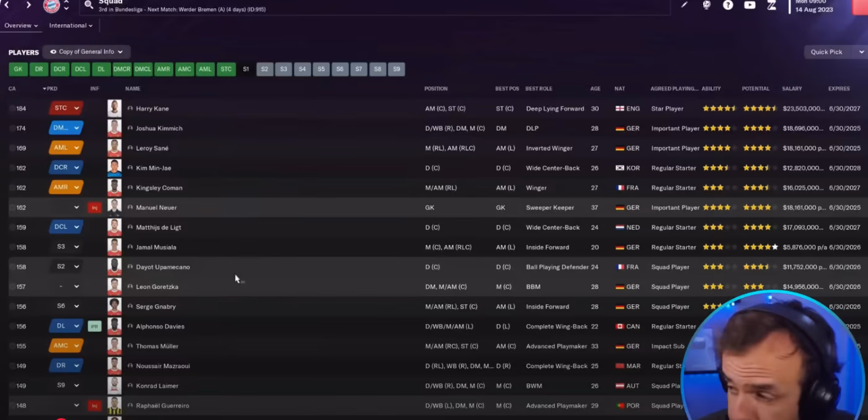Screen dimensions: 868x420
Task: Open Harry Kane's STC position dropdown
Action: (65, 108)
